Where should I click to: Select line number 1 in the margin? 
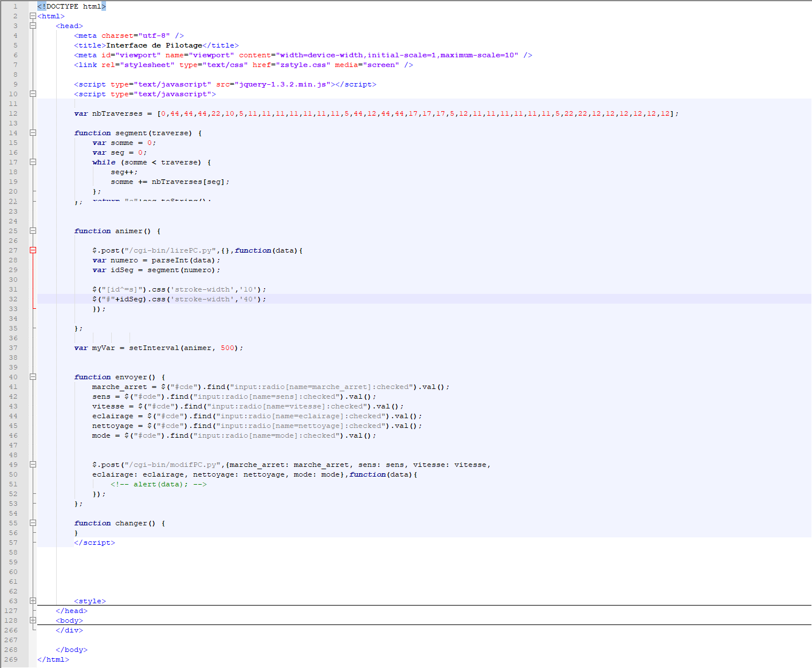click(15, 6)
